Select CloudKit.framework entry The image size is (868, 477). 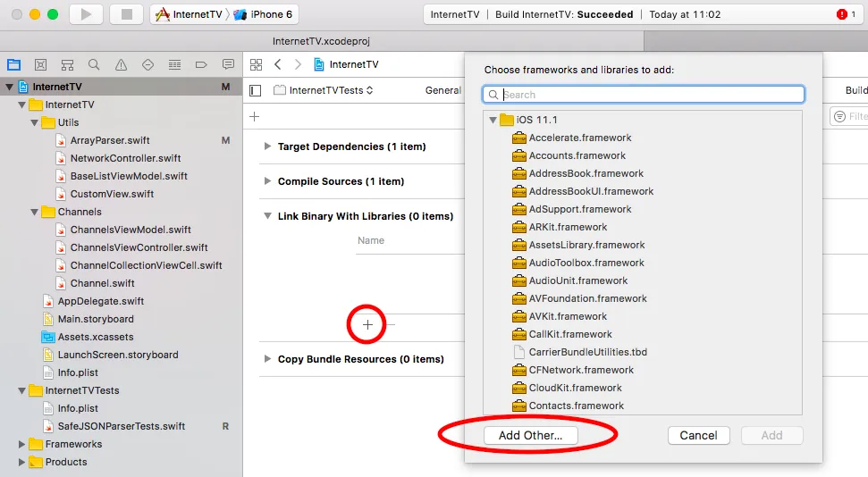point(568,388)
